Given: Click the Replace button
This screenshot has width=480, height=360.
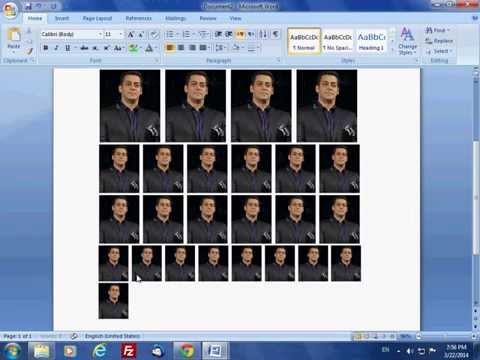Looking at the screenshot, I should [x=439, y=41].
